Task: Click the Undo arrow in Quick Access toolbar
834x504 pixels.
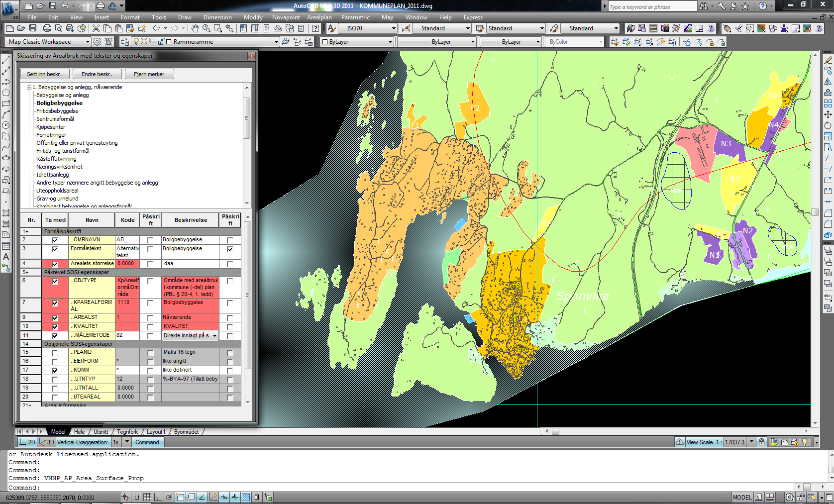Action: 65,6
